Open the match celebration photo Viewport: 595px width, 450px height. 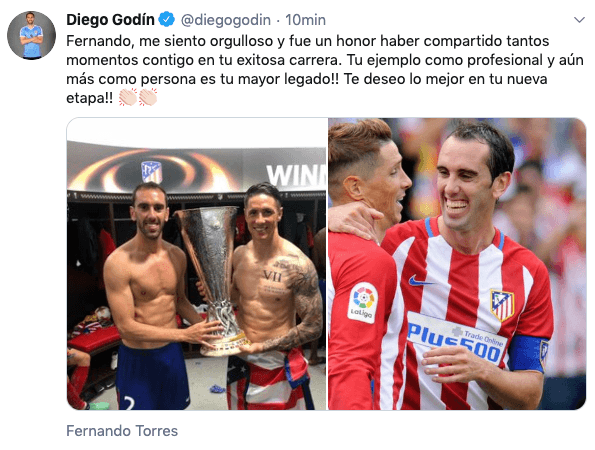[457, 264]
